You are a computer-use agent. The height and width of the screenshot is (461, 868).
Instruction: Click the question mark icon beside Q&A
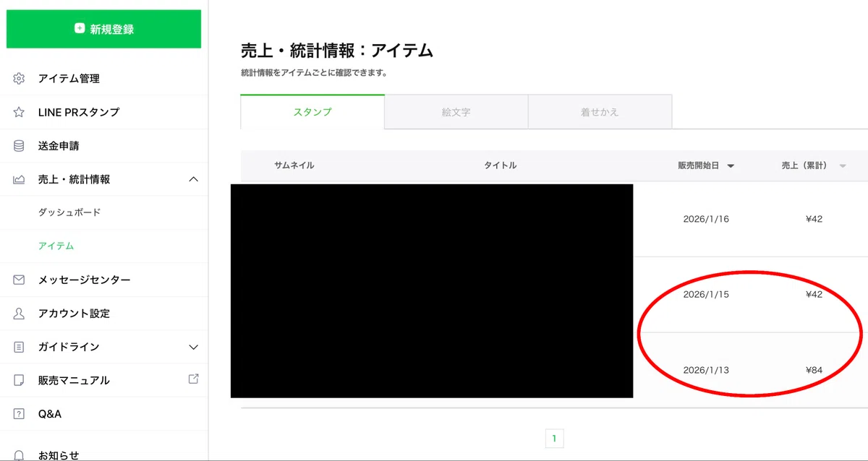tap(19, 414)
